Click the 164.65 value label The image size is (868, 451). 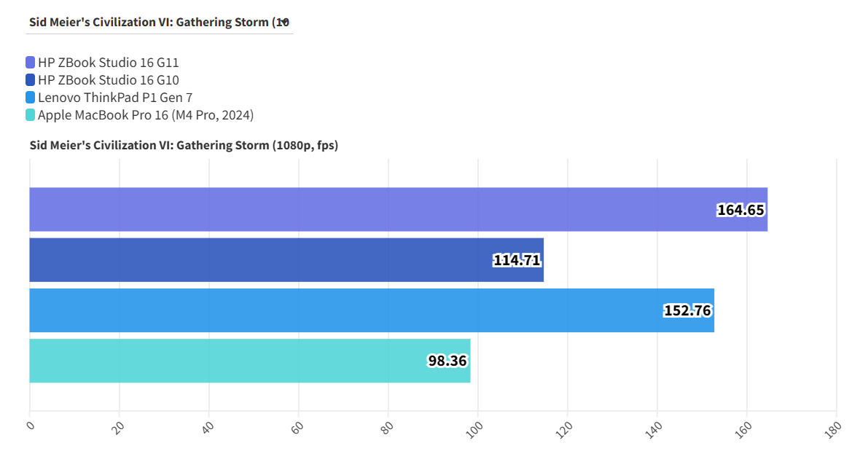point(740,211)
